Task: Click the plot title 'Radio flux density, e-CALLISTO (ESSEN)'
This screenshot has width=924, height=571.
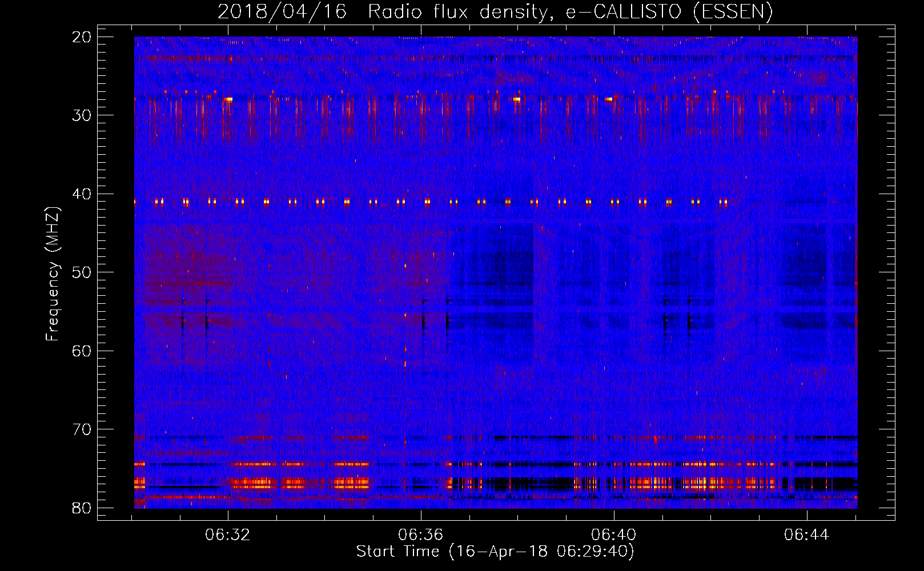Action: 570,12
